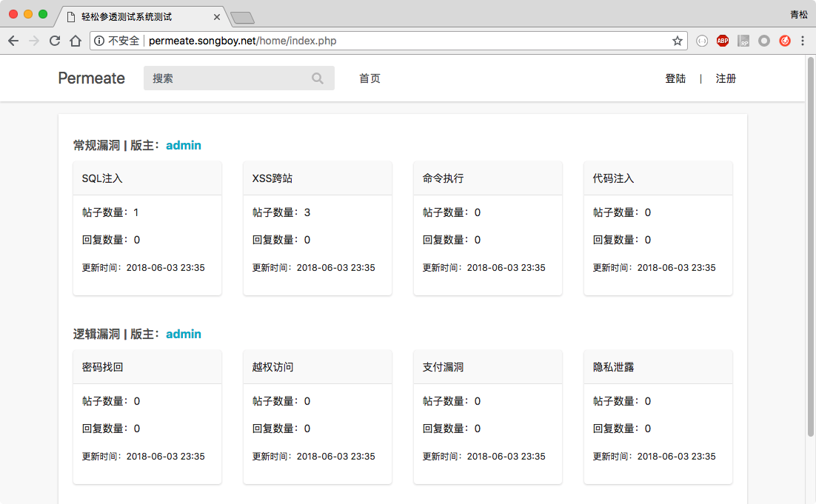Image resolution: width=816 pixels, height=504 pixels.
Task: Go to browser home page icon
Action: coord(75,41)
